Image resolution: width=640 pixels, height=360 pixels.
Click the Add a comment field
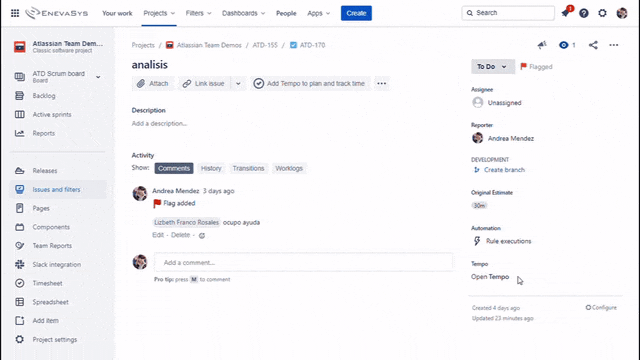click(x=304, y=262)
